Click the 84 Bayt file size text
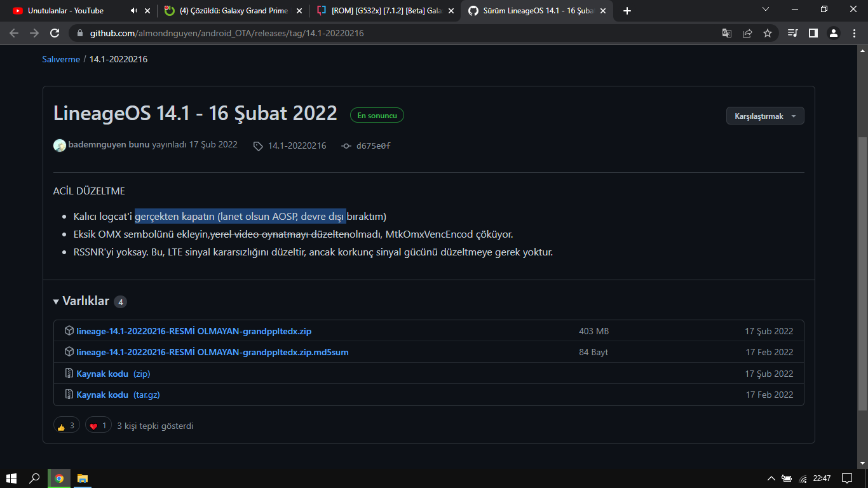Viewport: 868px width, 488px height. coord(593,352)
